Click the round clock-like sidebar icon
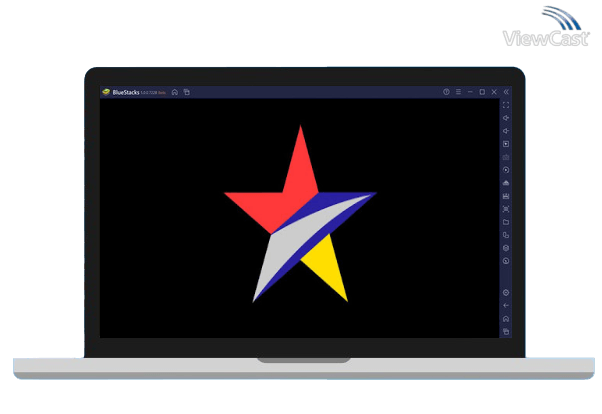The height and width of the screenshot is (414, 602). (x=506, y=261)
